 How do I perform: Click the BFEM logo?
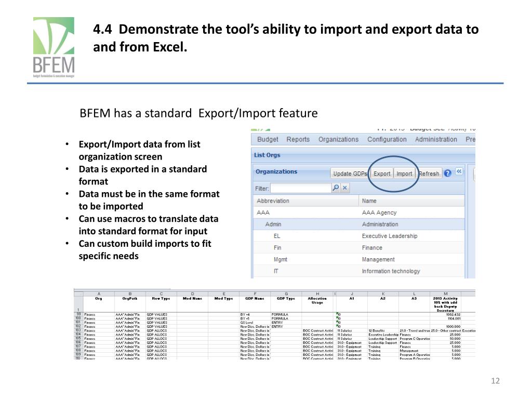[54, 47]
